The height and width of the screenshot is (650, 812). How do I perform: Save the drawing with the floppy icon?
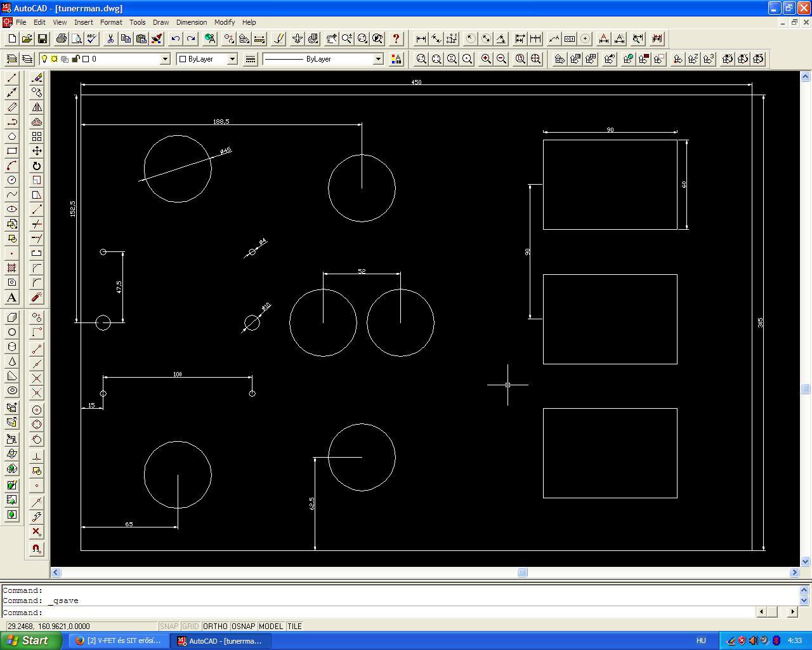43,39
